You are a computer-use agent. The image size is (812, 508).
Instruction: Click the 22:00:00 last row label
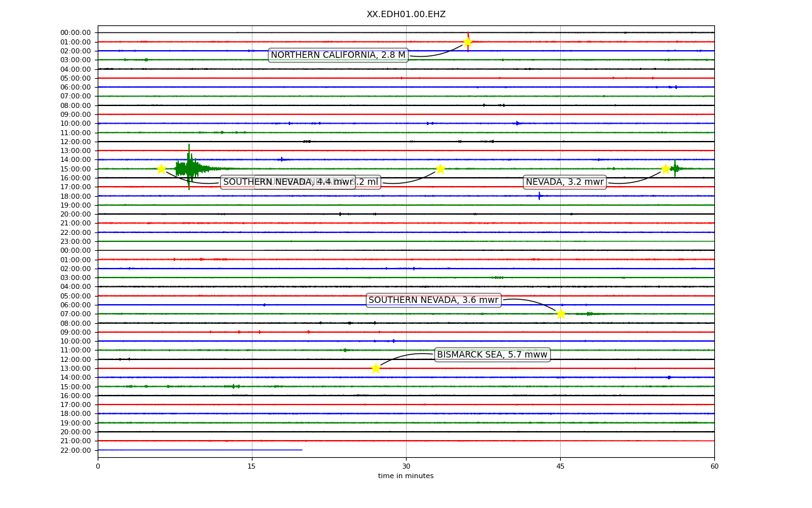(x=75, y=450)
